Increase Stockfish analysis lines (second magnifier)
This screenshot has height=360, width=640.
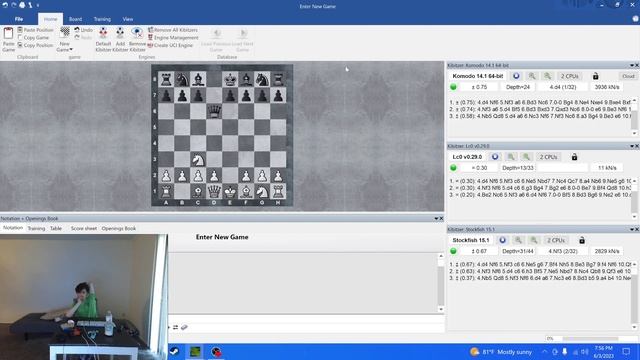(533, 240)
